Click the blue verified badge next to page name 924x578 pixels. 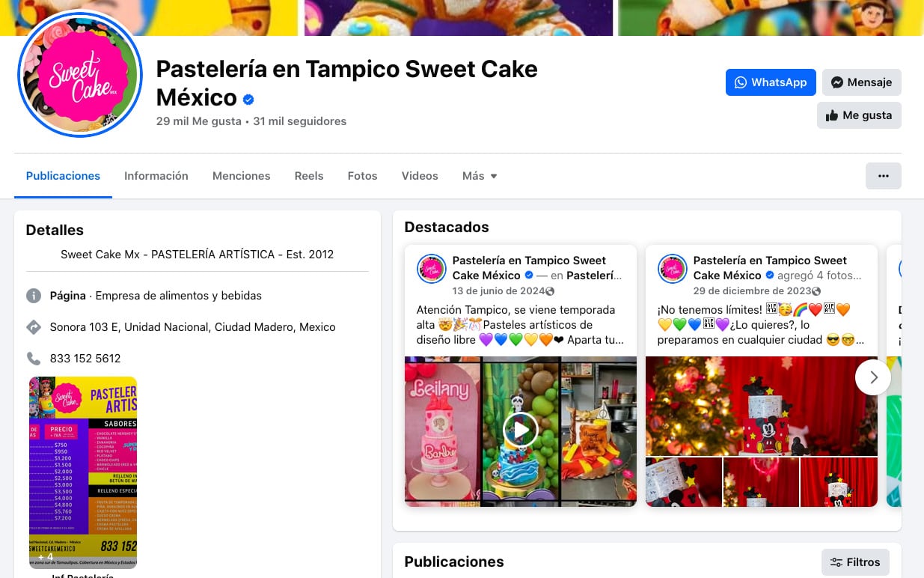click(248, 98)
